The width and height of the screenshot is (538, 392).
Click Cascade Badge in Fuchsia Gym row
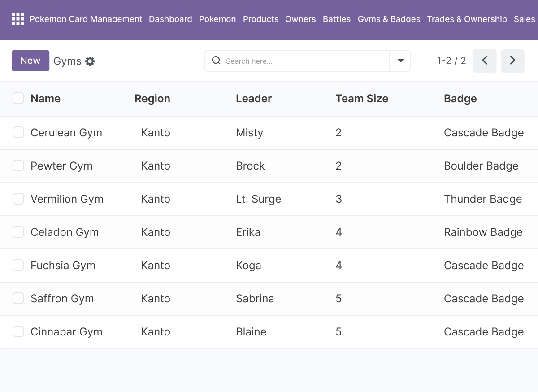[484, 266]
